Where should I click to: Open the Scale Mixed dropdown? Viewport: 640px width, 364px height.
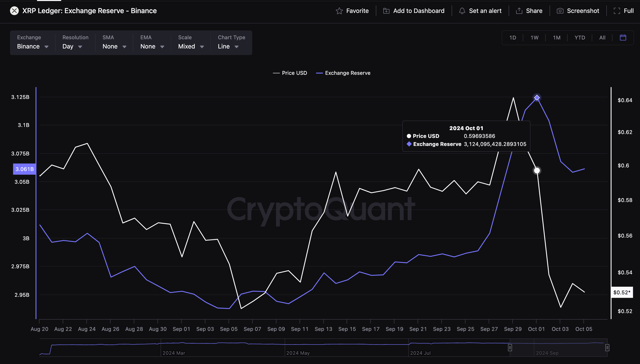191,42
